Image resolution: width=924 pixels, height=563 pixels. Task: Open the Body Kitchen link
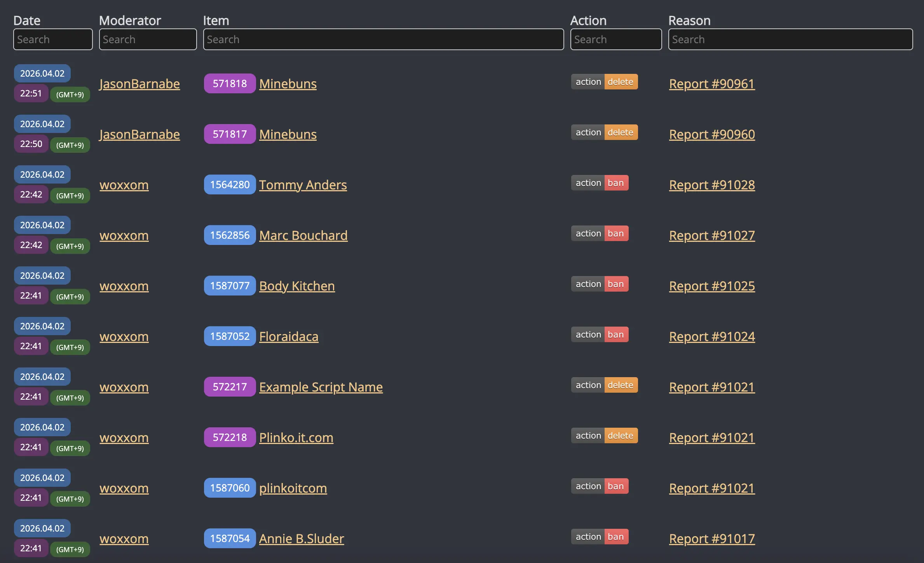[x=297, y=286]
